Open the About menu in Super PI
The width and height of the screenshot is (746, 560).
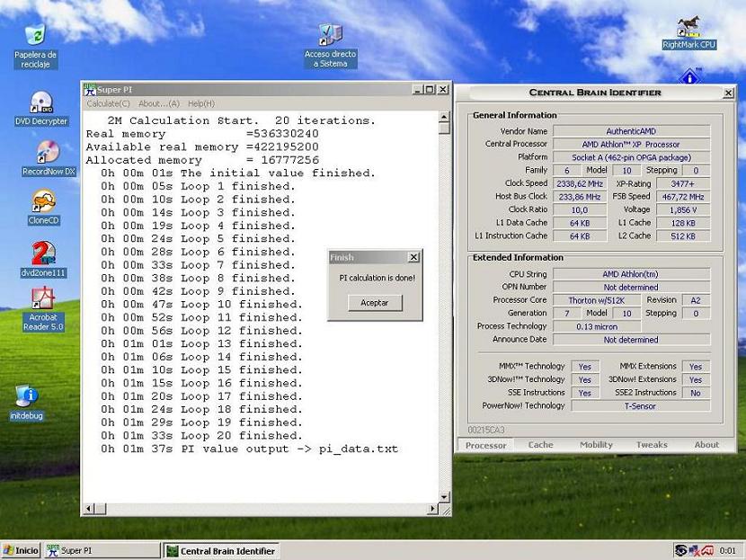tap(159, 103)
